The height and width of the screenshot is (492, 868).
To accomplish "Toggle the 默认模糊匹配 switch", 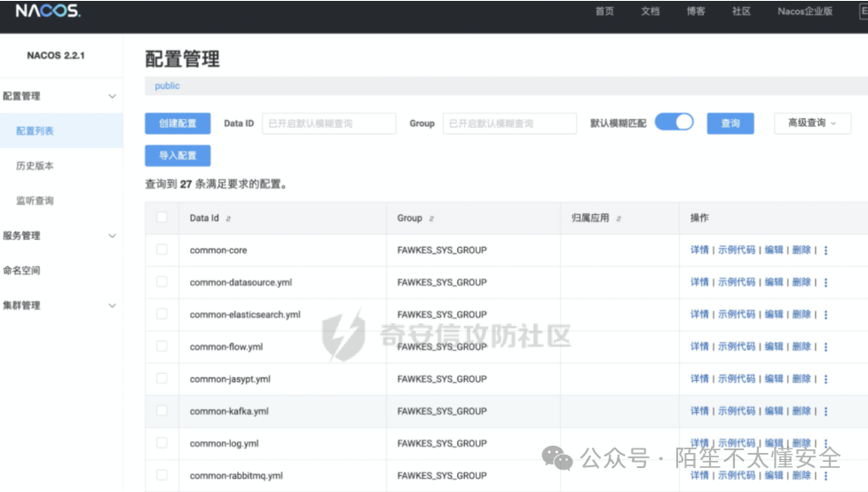I will pyautogui.click(x=674, y=122).
